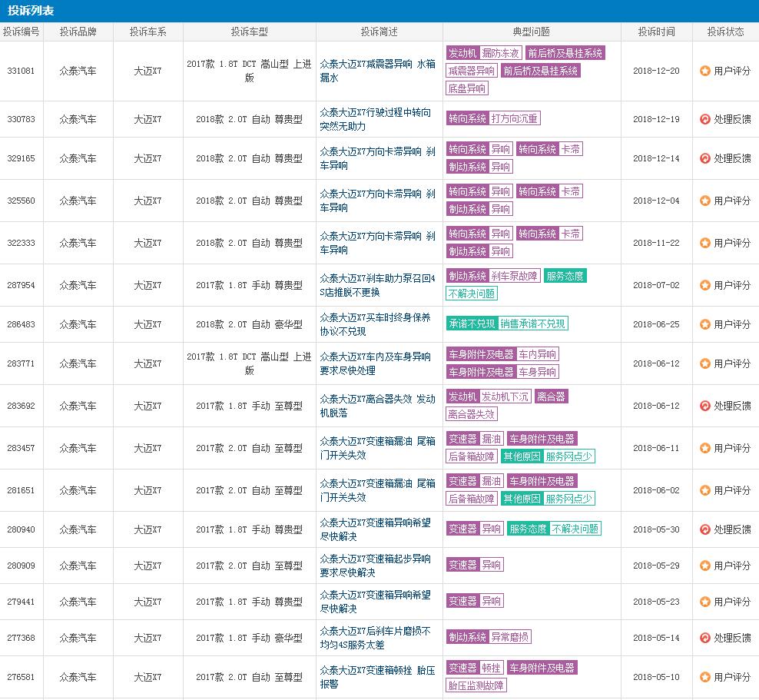Open complaint 众泰大迈X7买车时终身保养协议不兑现
The height and width of the screenshot is (700, 759).
coord(375,324)
